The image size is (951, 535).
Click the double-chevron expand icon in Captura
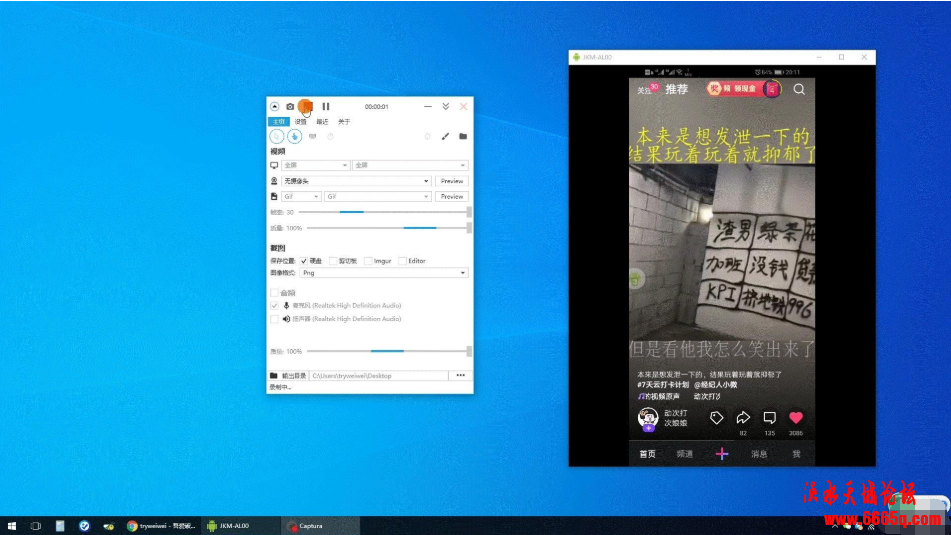pyautogui.click(x=446, y=107)
